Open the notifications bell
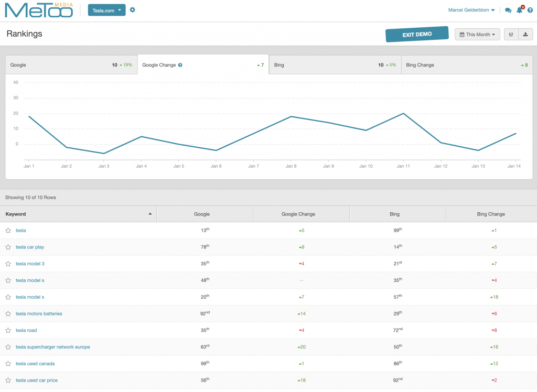This screenshot has height=392, width=537. click(520, 10)
